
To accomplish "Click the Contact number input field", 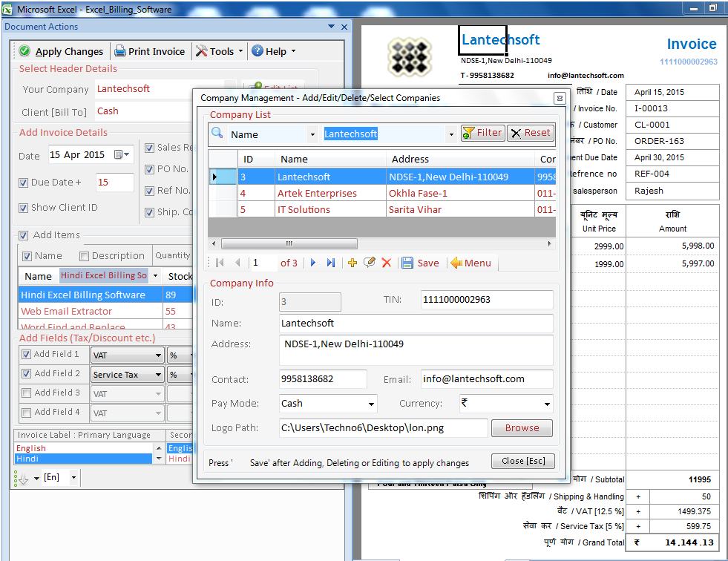I will pyautogui.click(x=323, y=379).
